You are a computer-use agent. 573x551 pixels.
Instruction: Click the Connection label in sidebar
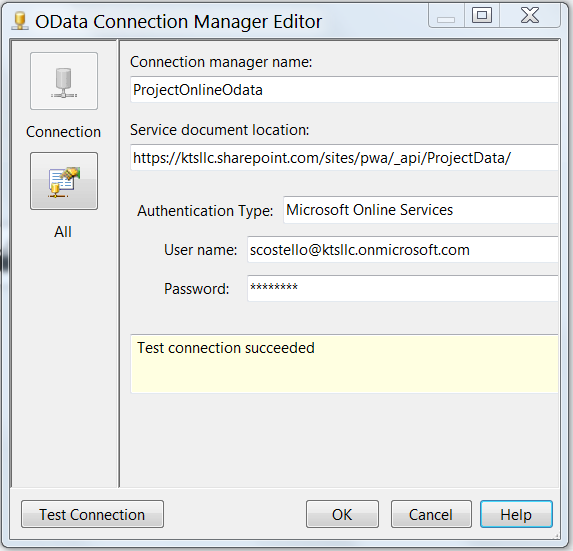64,132
